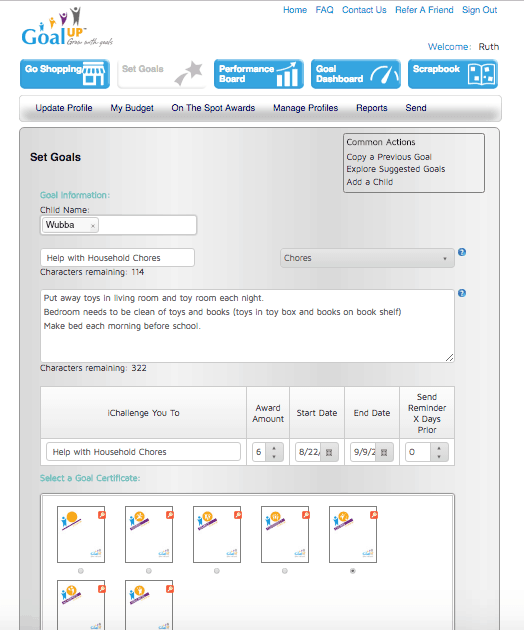524x630 pixels.
Task: Click the reminder days value field
Action: [418, 452]
